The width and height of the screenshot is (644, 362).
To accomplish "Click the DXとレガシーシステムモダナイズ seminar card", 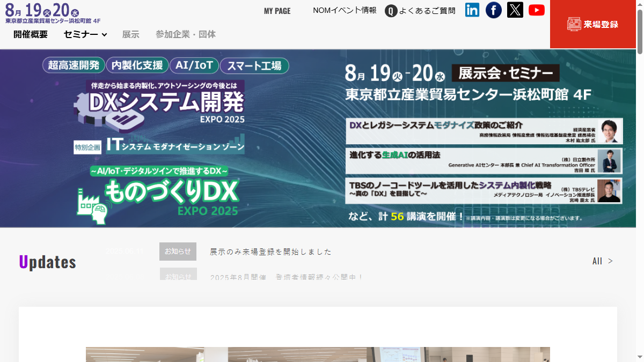I will pos(484,131).
